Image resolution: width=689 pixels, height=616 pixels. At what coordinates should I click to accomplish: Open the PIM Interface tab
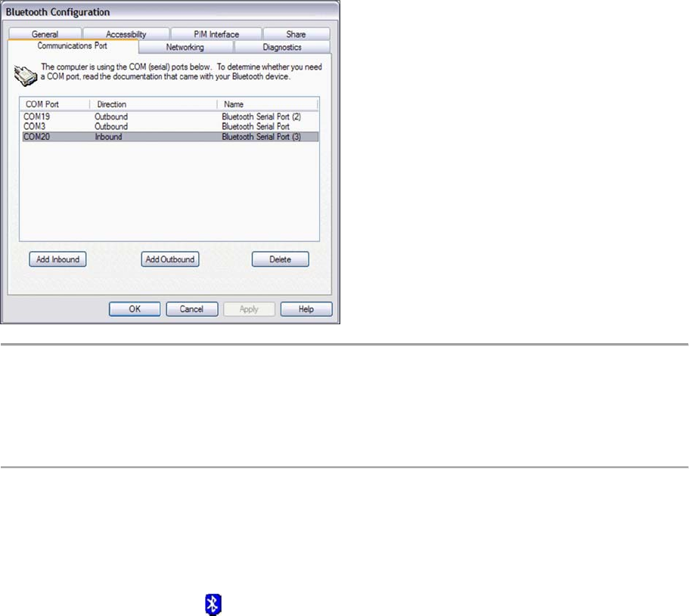click(x=216, y=34)
